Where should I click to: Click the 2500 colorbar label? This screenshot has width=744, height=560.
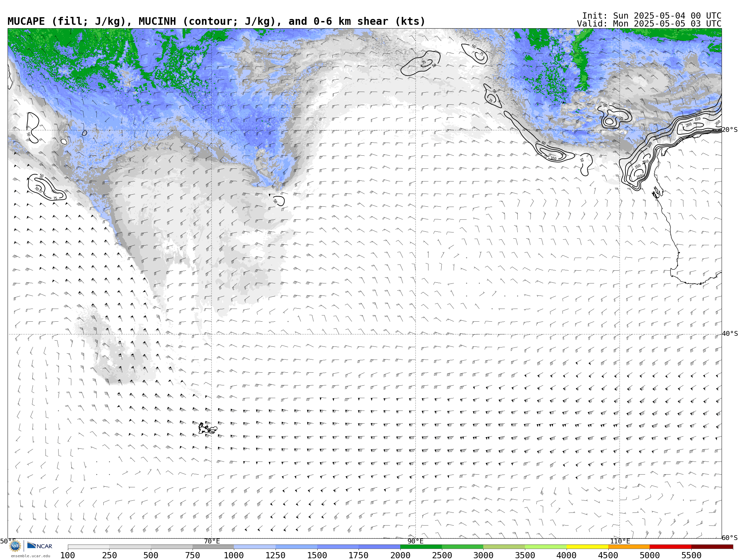tap(442, 556)
